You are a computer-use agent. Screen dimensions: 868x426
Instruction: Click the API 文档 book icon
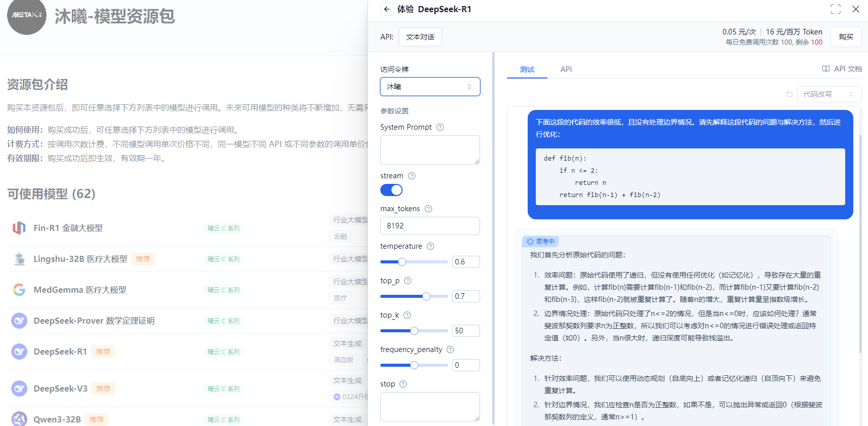(826, 69)
